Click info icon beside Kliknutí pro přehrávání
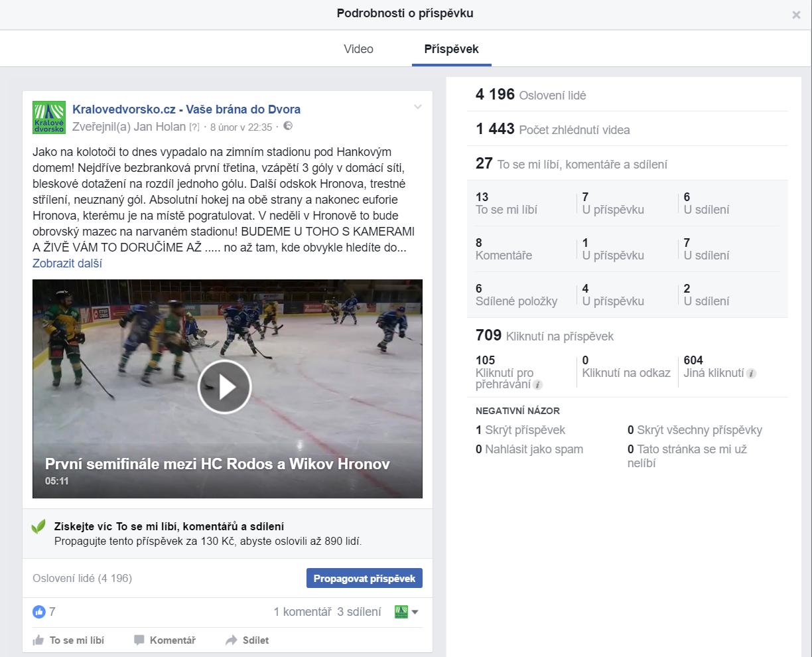The image size is (812, 657). [538, 385]
